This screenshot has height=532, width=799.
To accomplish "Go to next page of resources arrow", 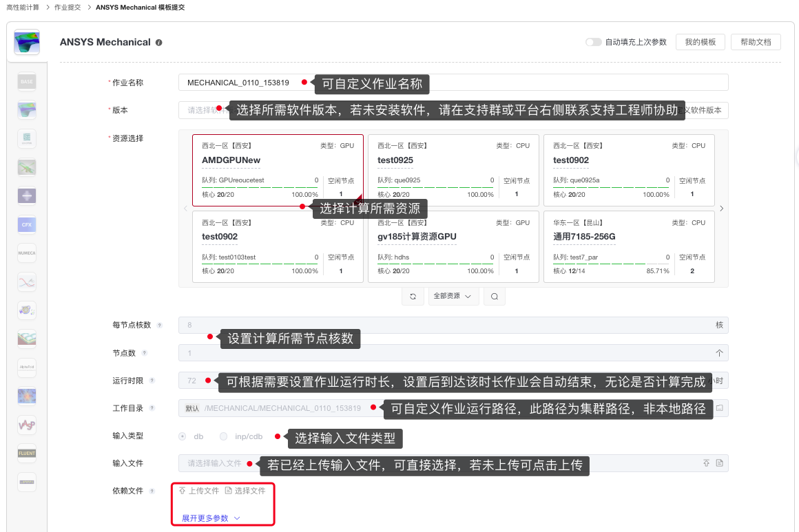I will [x=721, y=209].
